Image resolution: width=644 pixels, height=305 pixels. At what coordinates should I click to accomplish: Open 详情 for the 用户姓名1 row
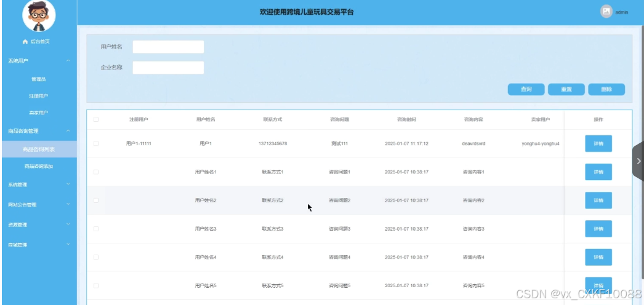598,172
